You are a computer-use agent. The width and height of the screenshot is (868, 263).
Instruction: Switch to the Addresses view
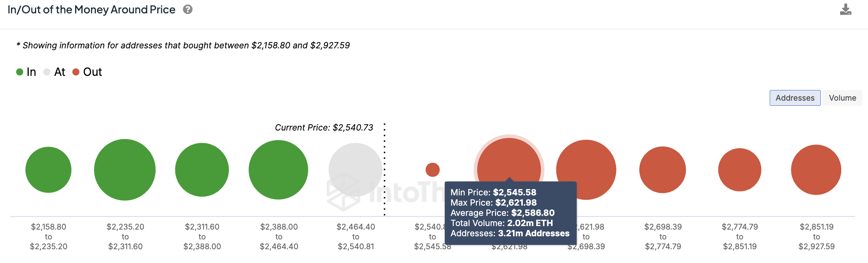pyautogui.click(x=795, y=98)
